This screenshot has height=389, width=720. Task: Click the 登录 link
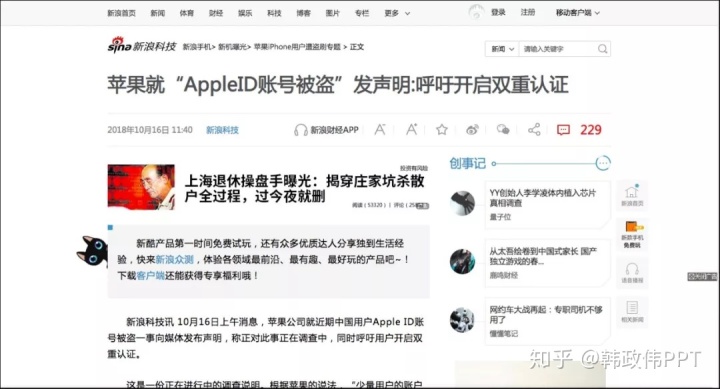pyautogui.click(x=498, y=12)
